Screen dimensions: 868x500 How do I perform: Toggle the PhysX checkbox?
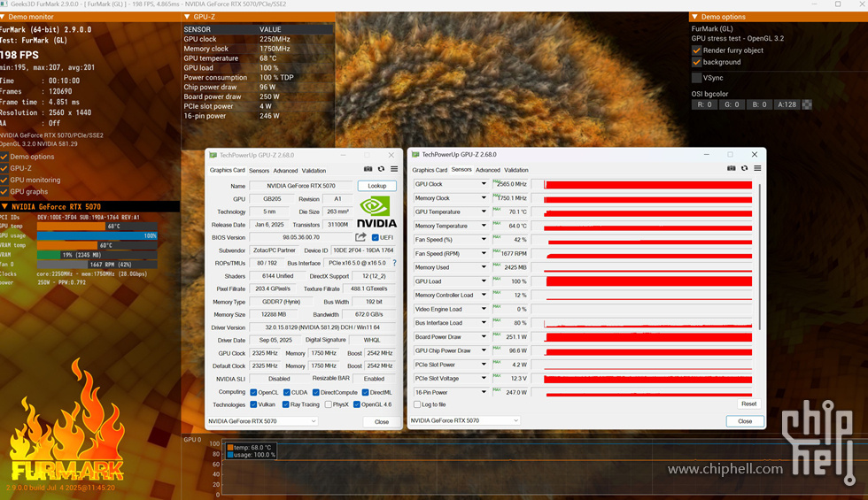329,404
